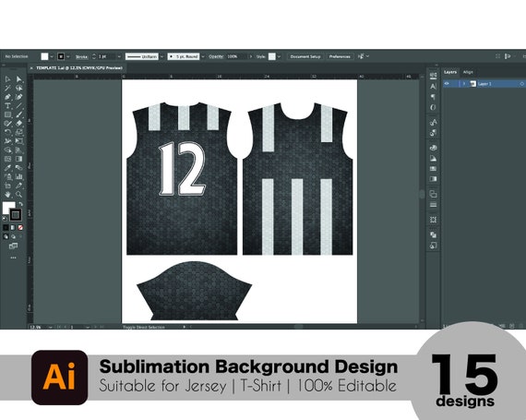Select the Eraser tool
Image resolution: width=526 pixels, height=420 pixels.
click(19, 124)
